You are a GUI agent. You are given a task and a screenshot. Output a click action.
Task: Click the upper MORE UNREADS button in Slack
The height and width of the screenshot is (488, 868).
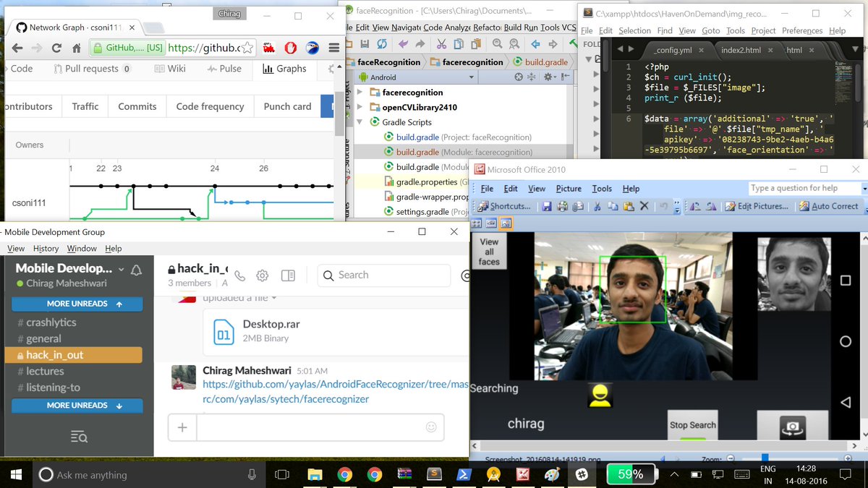77,304
